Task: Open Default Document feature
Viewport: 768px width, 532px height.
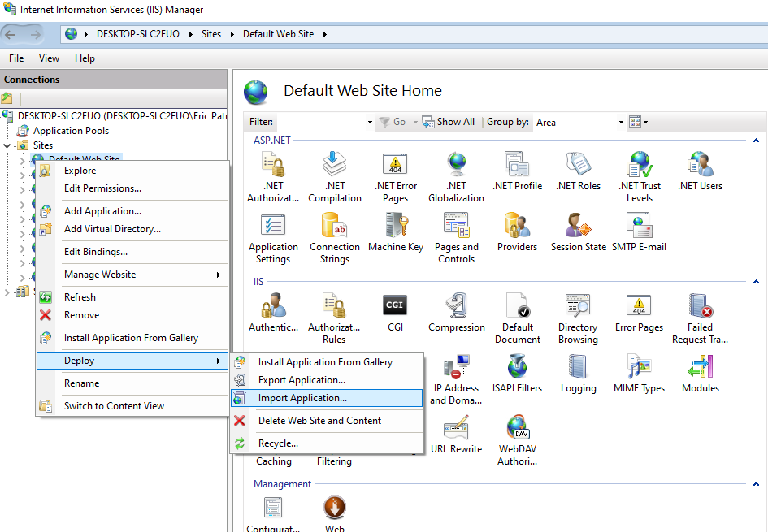Action: point(517,318)
